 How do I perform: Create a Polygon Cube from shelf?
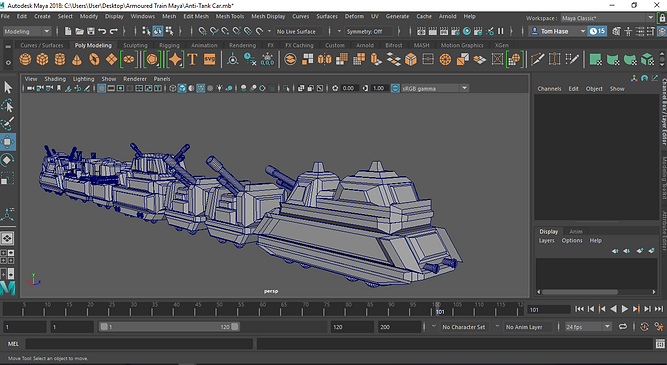43,60
